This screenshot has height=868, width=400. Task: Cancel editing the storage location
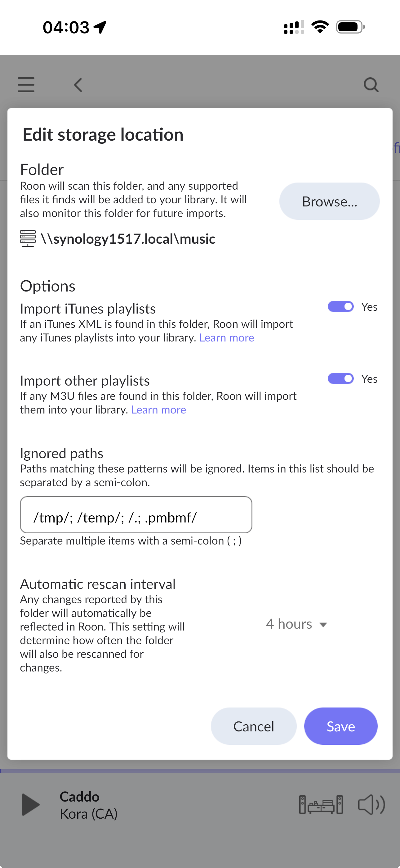pyautogui.click(x=254, y=726)
